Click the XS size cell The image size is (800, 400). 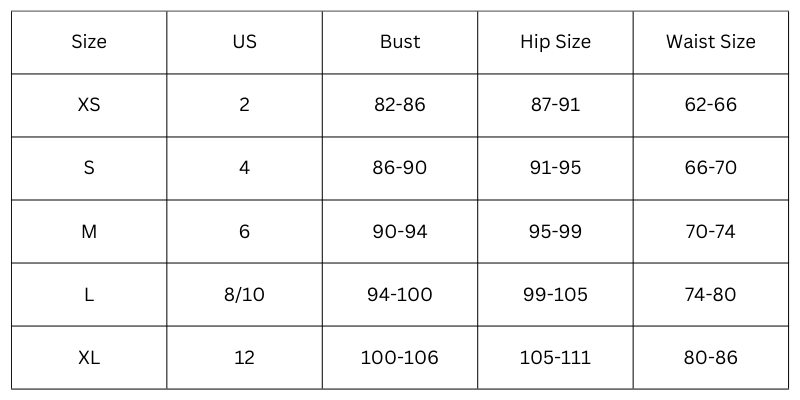click(89, 105)
